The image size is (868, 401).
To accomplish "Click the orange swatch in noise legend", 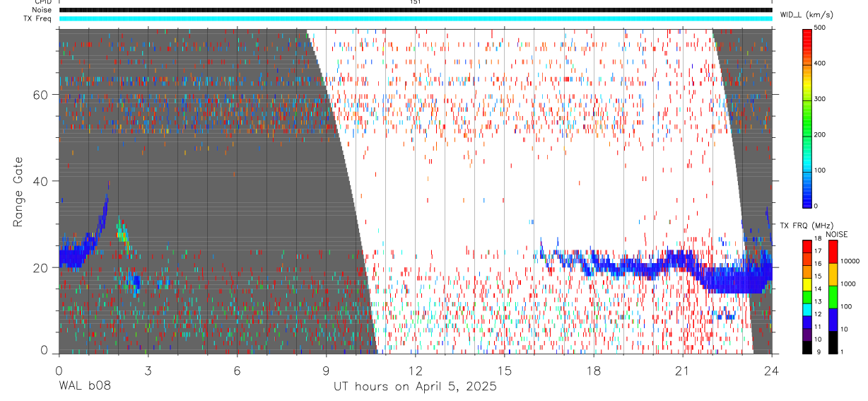I will pos(833,274).
